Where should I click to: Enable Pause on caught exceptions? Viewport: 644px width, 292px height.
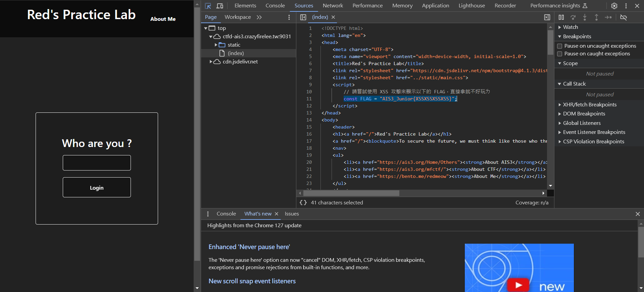click(560, 54)
